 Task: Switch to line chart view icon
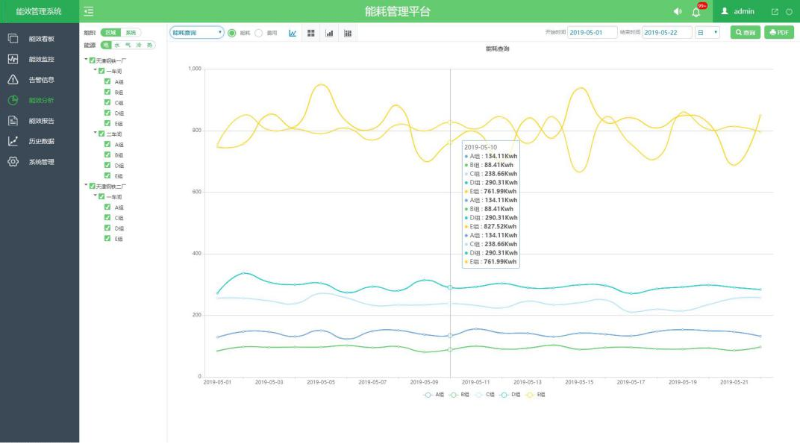pos(292,33)
